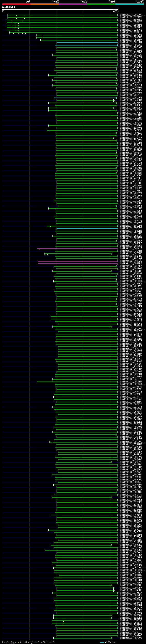This screenshot has width=146, height=644.
Task: Open the UniRef100_B6G7M8 label
Action: [x=131, y=271]
